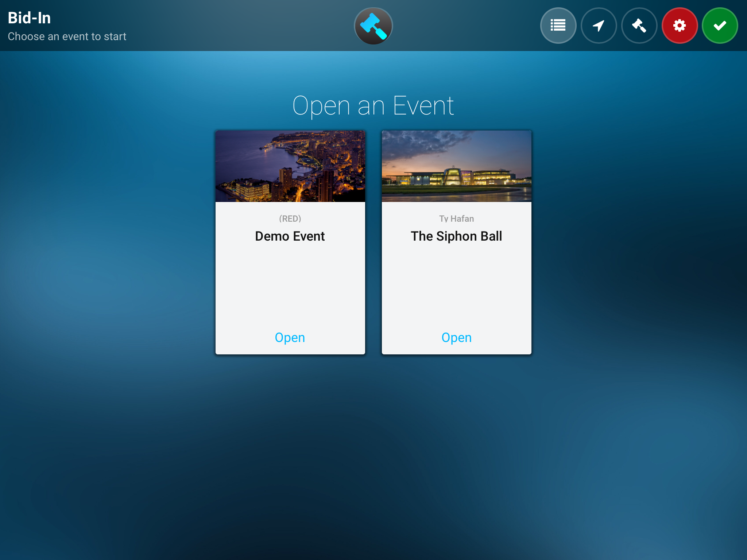Click the '(RED)' organization label
Image resolution: width=747 pixels, height=560 pixels.
pos(290,219)
